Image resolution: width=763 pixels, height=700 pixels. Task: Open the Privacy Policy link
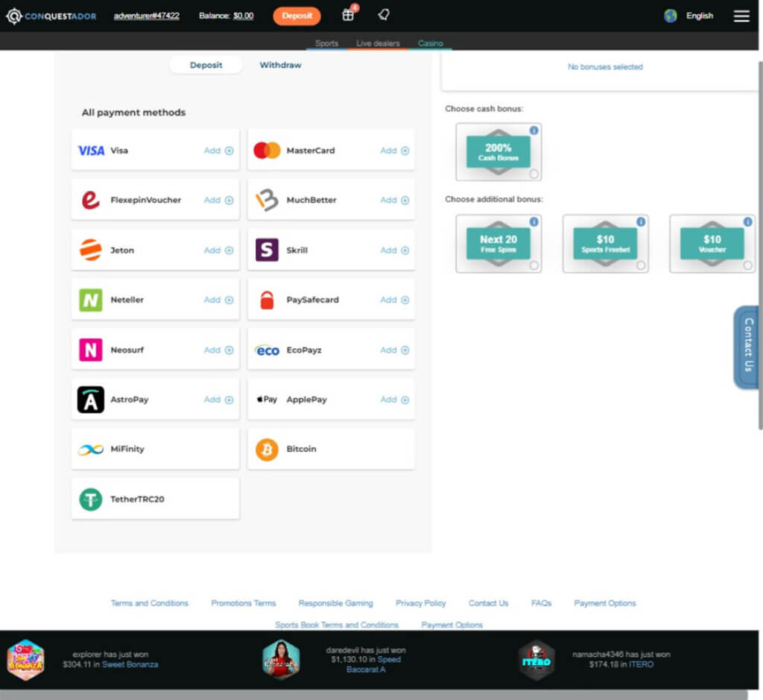421,603
